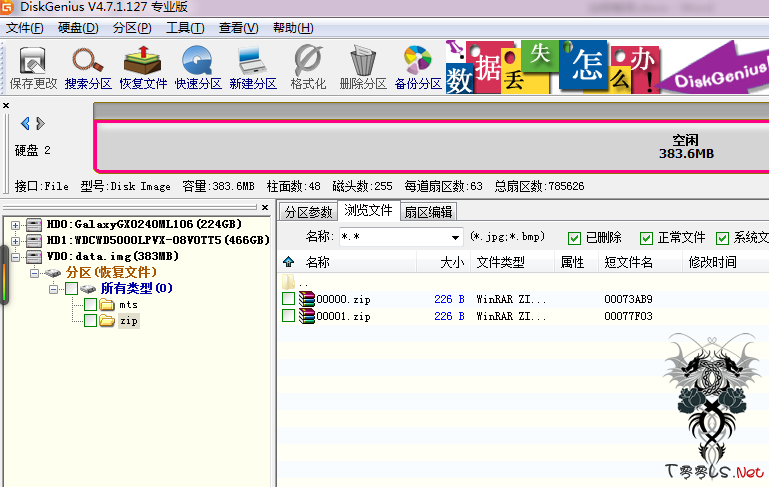Click the (*.jpg;*.bmp) filter hint text
769x487 pixels.
(x=507, y=237)
